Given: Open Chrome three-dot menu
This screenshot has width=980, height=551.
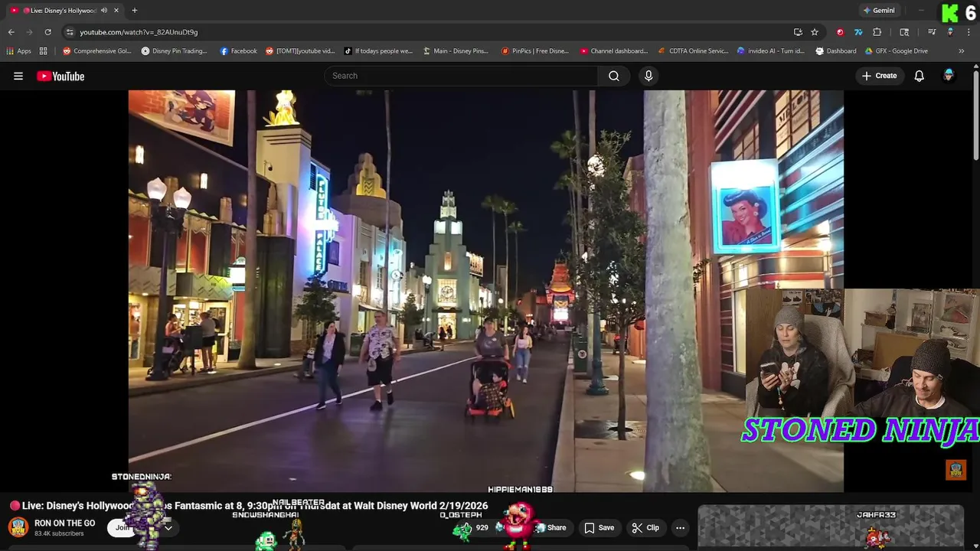Looking at the screenshot, I should tap(969, 32).
